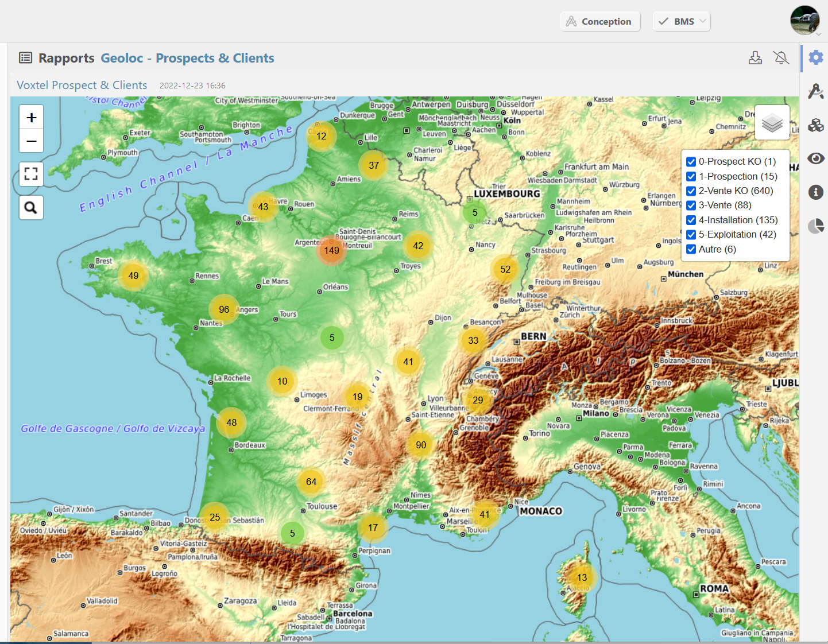Toggle fullscreen map view
The height and width of the screenshot is (644, 828).
coord(32,174)
